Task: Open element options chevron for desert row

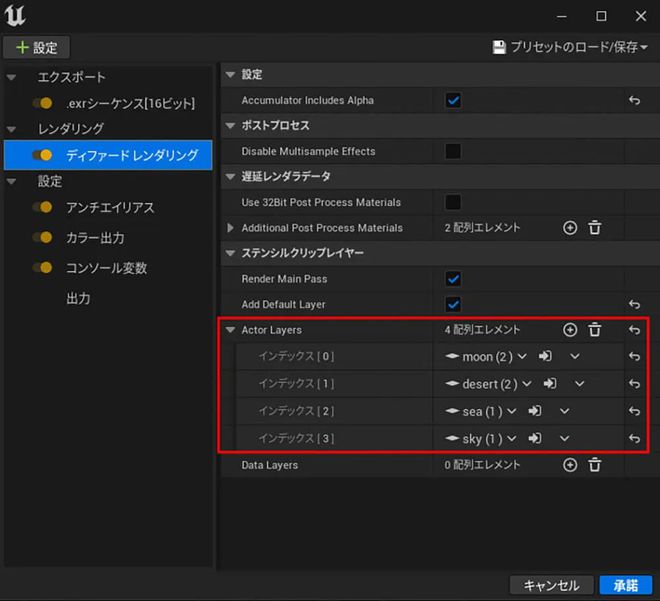Action: coord(579,384)
